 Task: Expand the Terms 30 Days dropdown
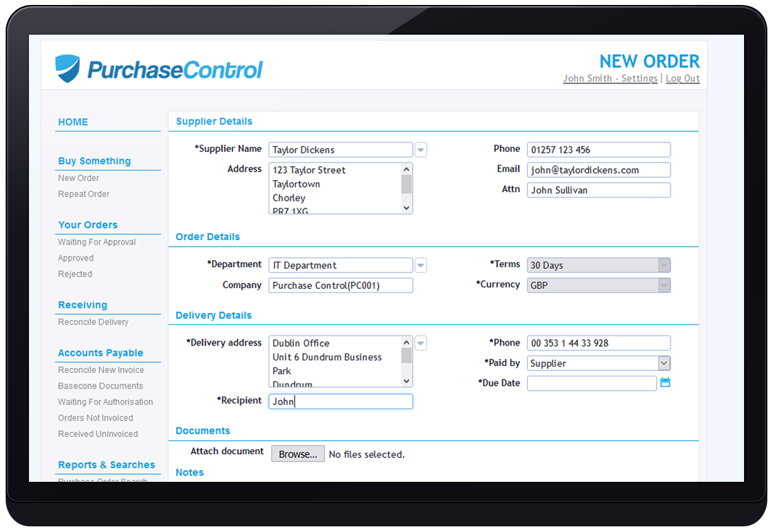pyautogui.click(x=664, y=265)
